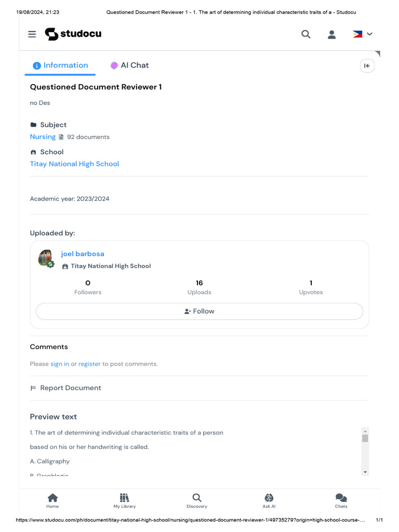Image resolution: width=399 pixels, height=532 pixels.
Task: Open My Library in bottom bar
Action: [125, 501]
